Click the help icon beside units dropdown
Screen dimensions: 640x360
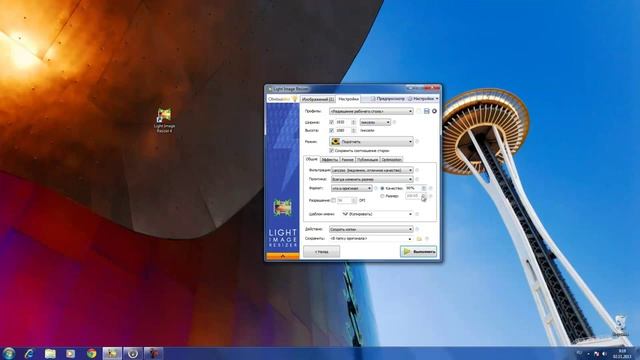click(394, 122)
